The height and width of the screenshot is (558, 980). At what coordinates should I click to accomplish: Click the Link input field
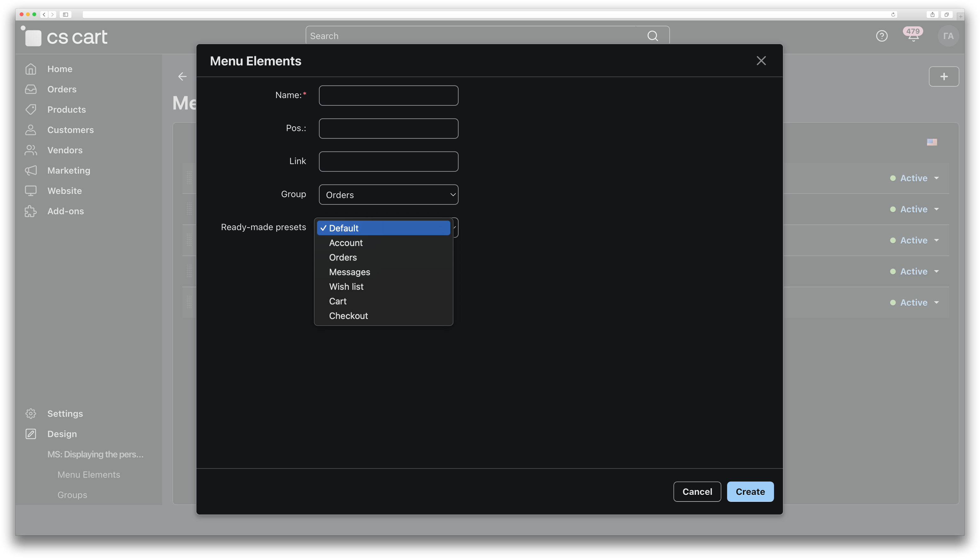click(x=388, y=161)
